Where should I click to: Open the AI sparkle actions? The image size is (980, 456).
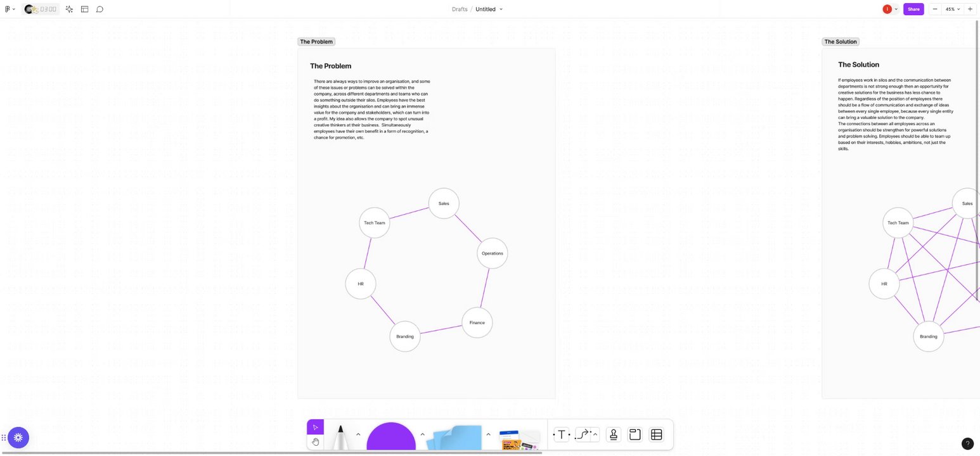(69, 9)
